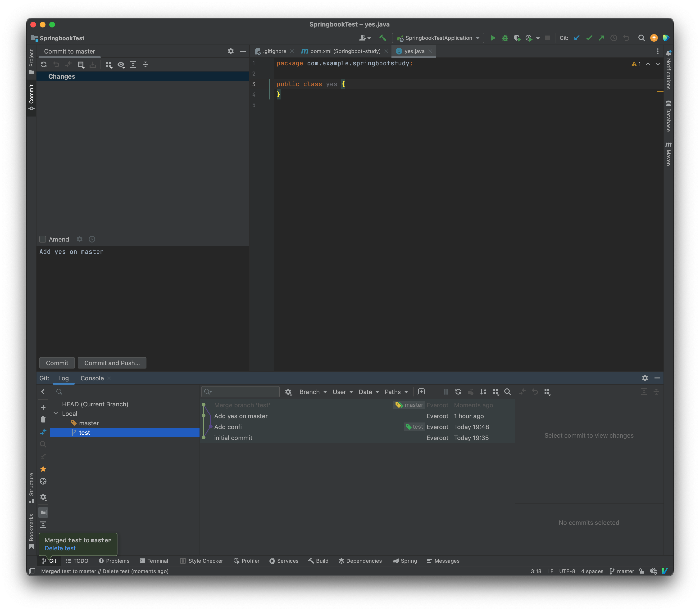Select the Log tab in Git panel

pos(64,378)
